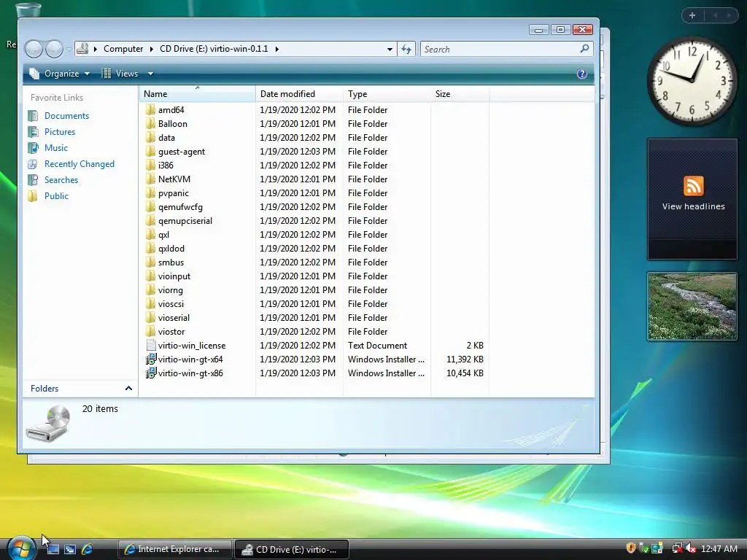The image size is (747, 560).
Task: Click Show Desktop quick launch icon
Action: coord(53,549)
